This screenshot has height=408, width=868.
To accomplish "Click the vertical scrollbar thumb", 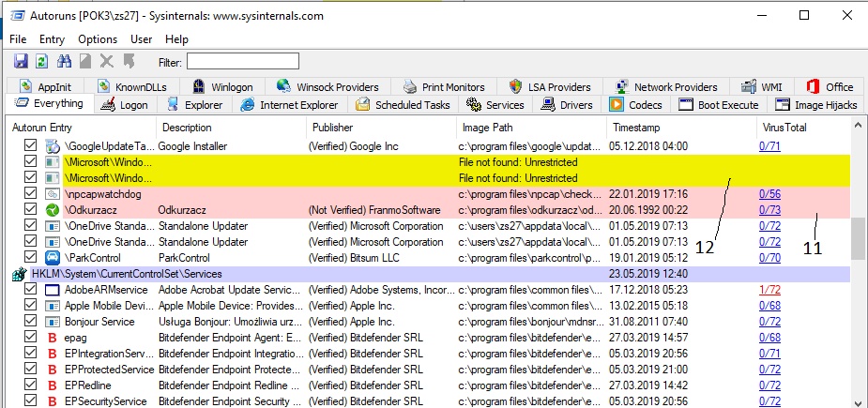I will 858,239.
